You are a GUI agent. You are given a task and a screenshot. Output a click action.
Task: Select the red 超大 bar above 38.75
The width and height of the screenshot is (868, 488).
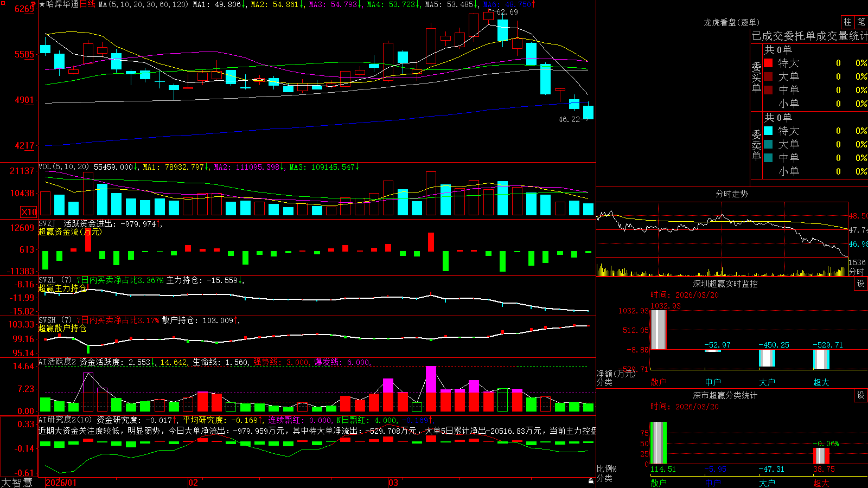point(821,456)
